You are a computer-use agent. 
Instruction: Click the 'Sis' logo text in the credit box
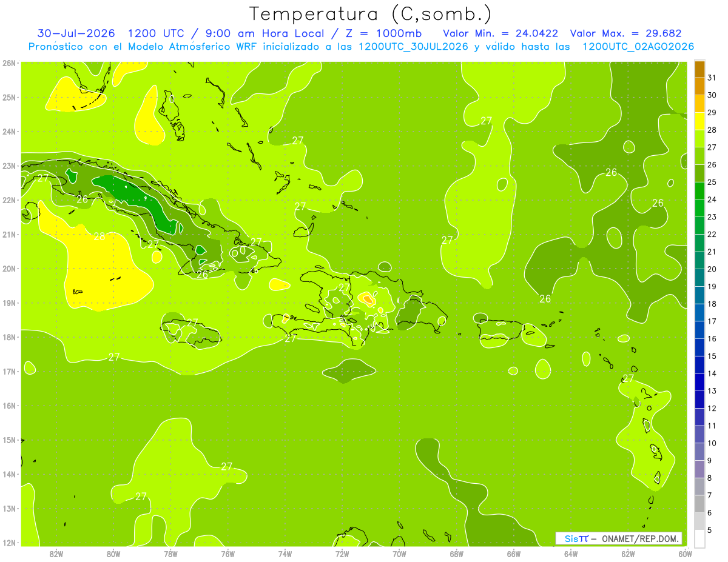point(571,539)
